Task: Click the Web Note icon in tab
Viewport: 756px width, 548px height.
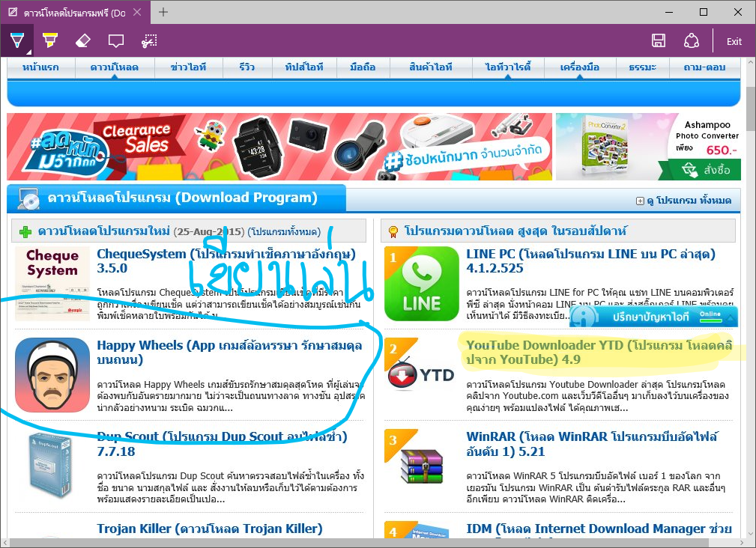Action: coord(13,12)
